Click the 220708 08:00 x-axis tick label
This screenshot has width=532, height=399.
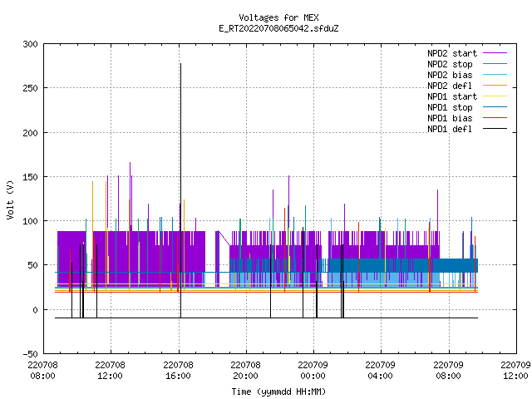click(x=42, y=370)
